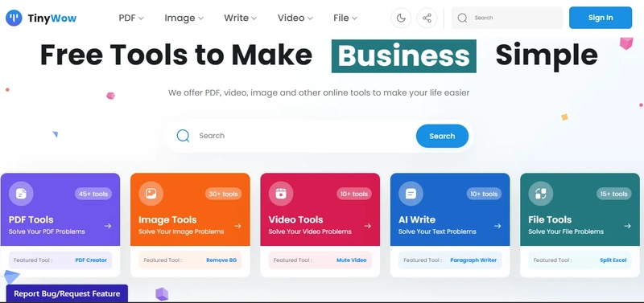644x303 pixels.
Task: Open the Paragraph Writer featured tool
Action: click(473, 260)
